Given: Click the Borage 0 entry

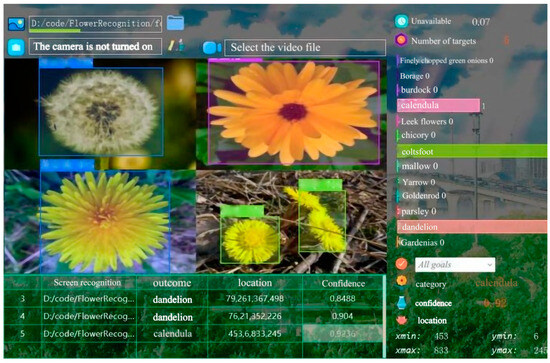Looking at the screenshot, I should point(415,76).
